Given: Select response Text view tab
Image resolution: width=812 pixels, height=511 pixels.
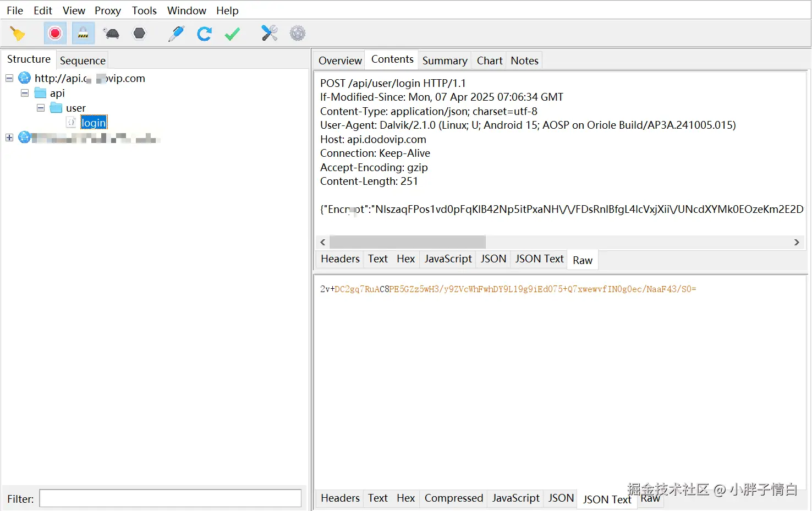Looking at the screenshot, I should tap(378, 498).
